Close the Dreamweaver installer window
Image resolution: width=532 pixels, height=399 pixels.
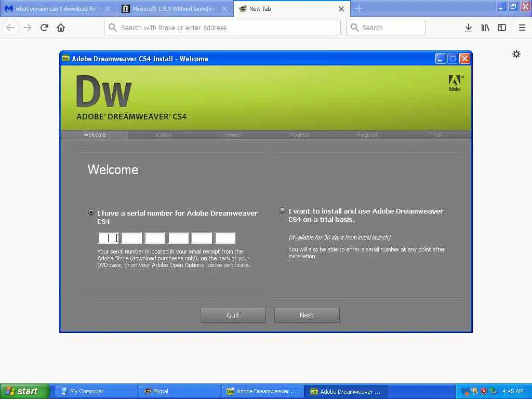(464, 59)
